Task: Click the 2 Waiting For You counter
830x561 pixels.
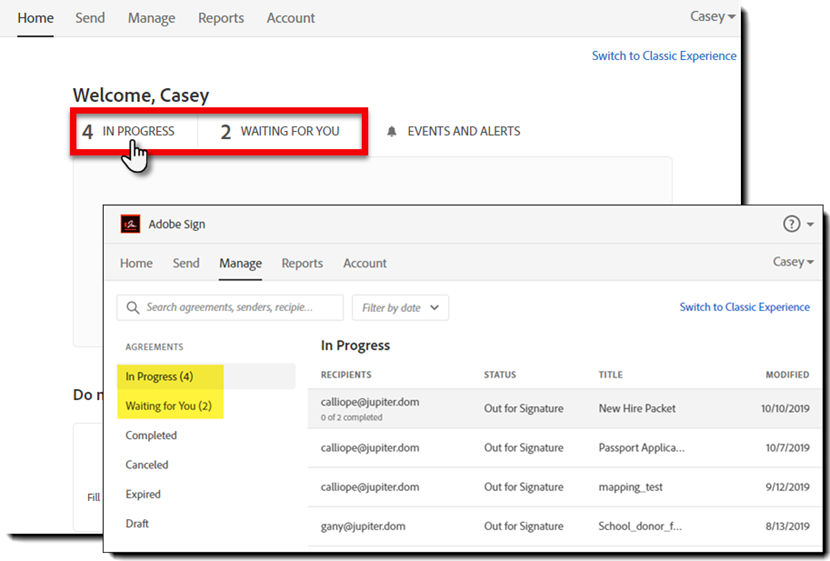Action: [x=280, y=131]
